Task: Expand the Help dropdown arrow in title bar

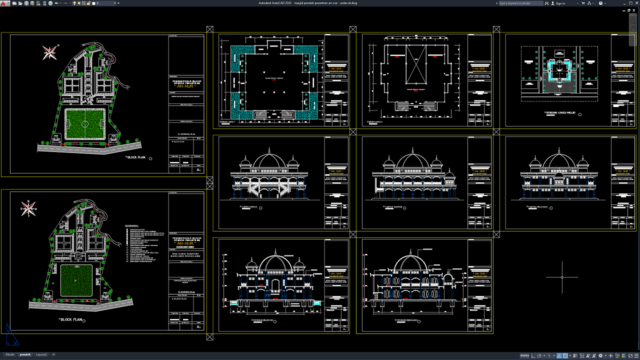Action: 605,3
